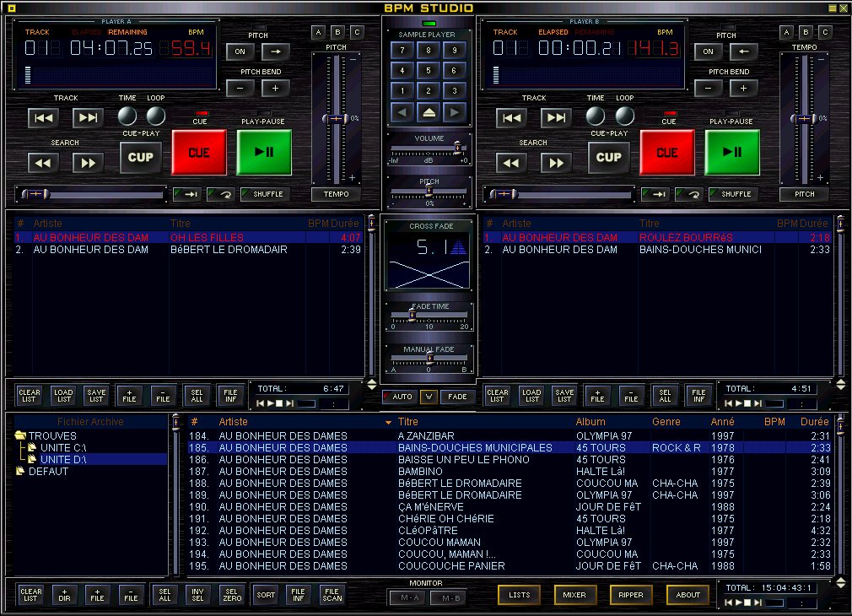Start Player A with green play-pause button
The width and height of the screenshot is (852, 616).
point(264,152)
